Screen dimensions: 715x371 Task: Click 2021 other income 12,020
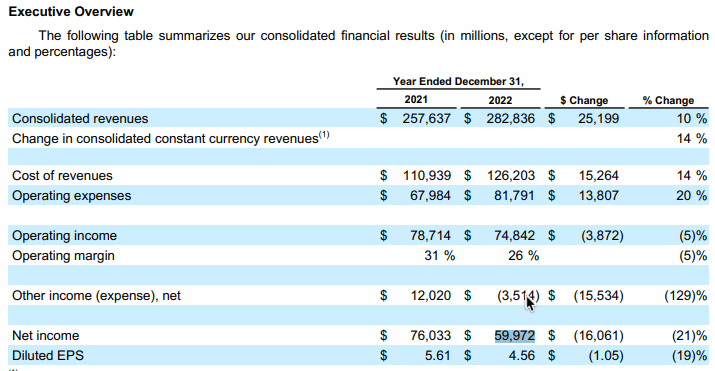(430, 296)
